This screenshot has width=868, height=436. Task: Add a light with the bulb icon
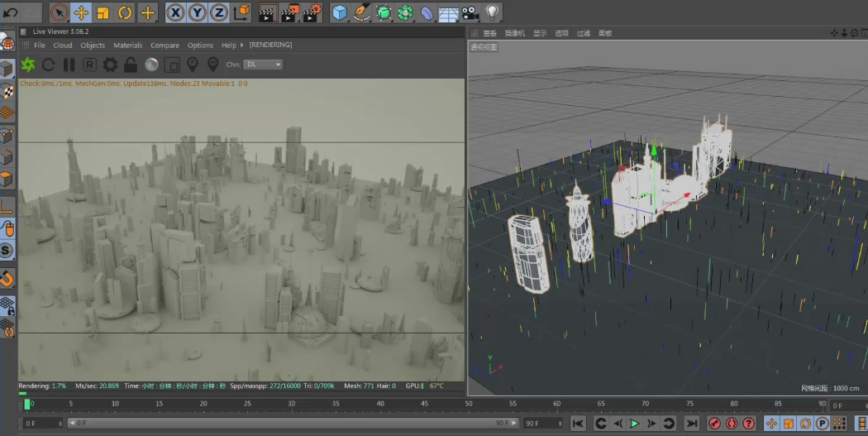coord(492,12)
